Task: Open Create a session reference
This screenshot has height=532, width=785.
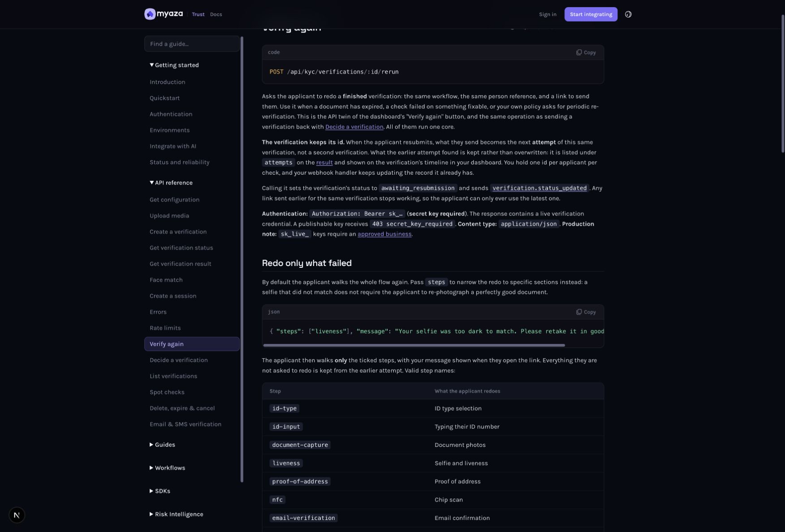Action: (x=173, y=296)
